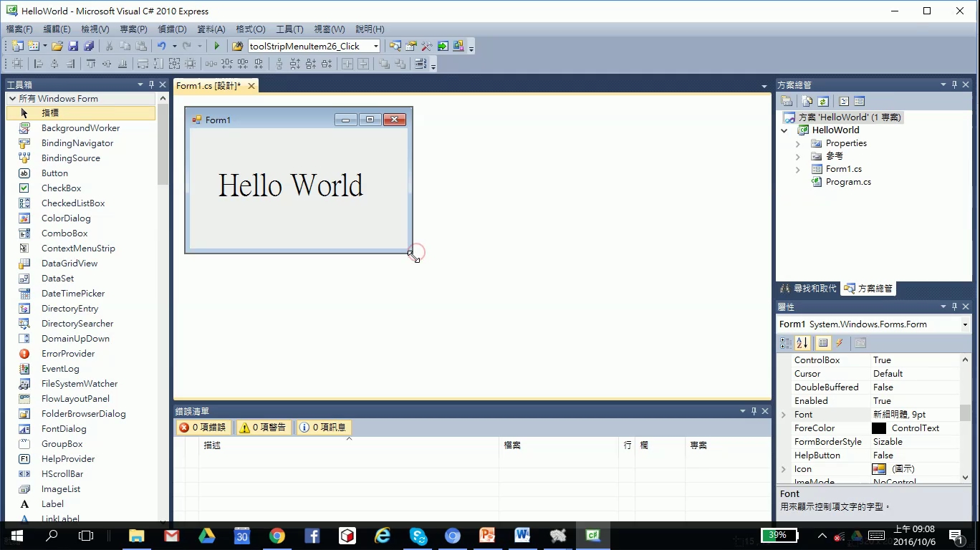Show events with the lightning bolt icon
This screenshot has width=980, height=550.
click(840, 343)
